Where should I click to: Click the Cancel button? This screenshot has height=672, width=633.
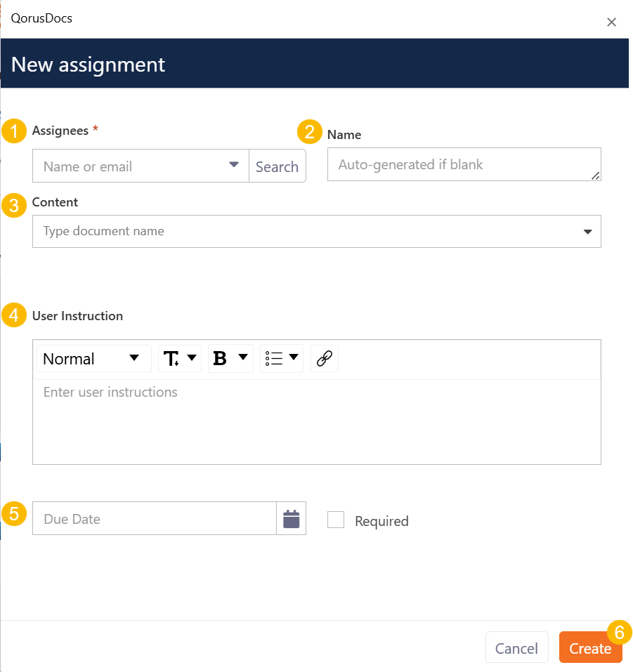[x=516, y=648]
